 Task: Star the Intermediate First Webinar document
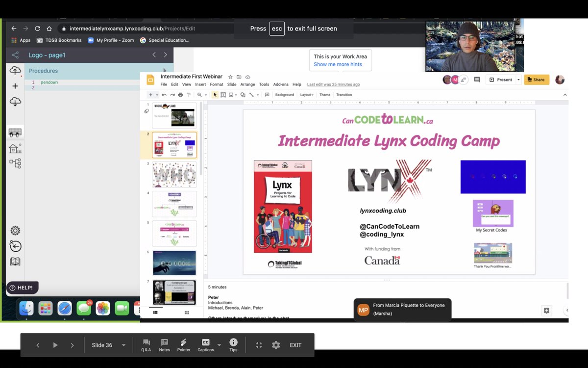pyautogui.click(x=230, y=77)
